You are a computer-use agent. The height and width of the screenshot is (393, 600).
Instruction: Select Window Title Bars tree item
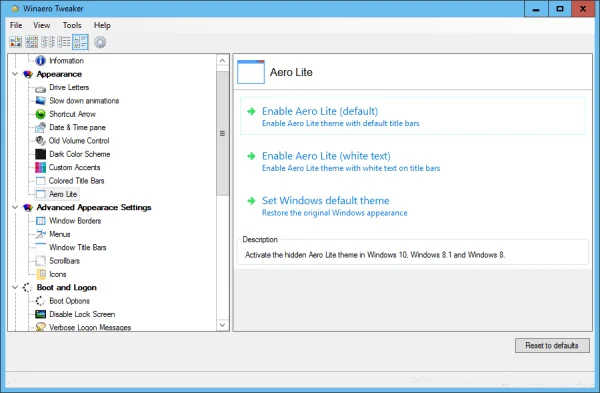tap(78, 247)
